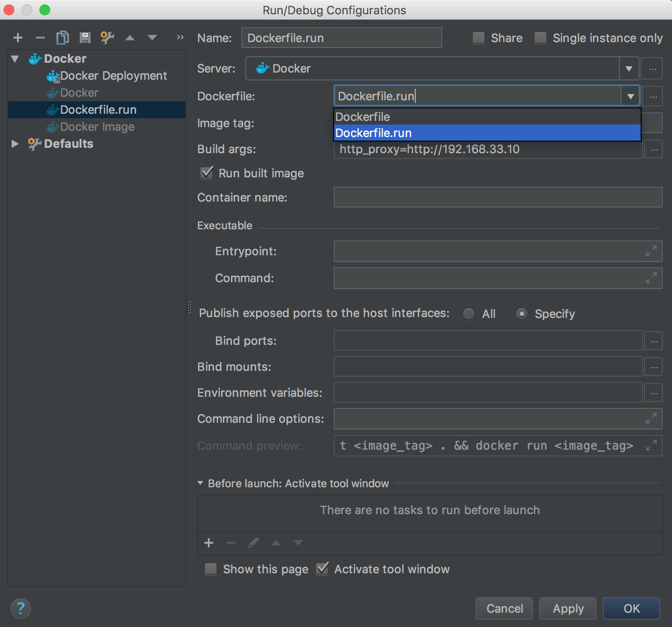Choose Dockerfile.run from the dropdown list
Viewport: 672px width, 627px height.
pyautogui.click(x=487, y=133)
